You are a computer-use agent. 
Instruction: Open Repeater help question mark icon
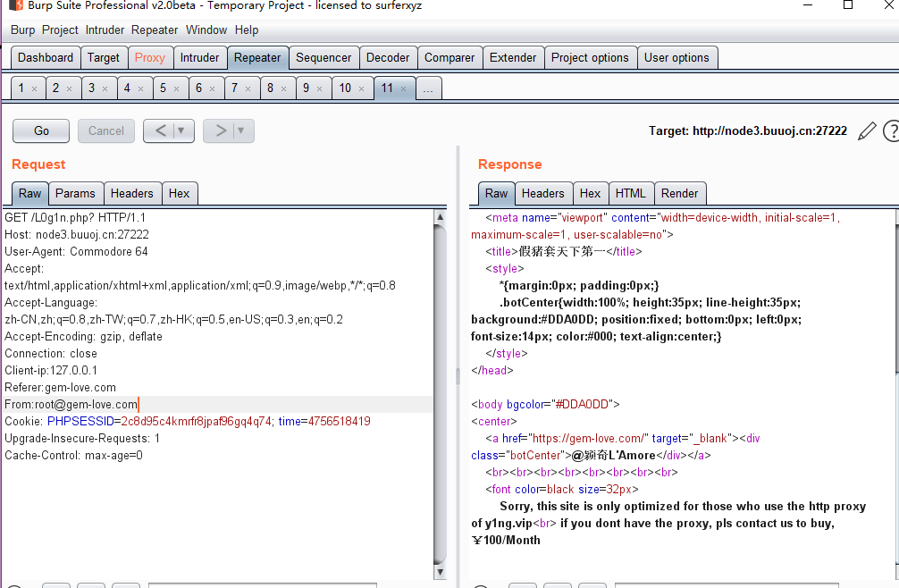(891, 131)
